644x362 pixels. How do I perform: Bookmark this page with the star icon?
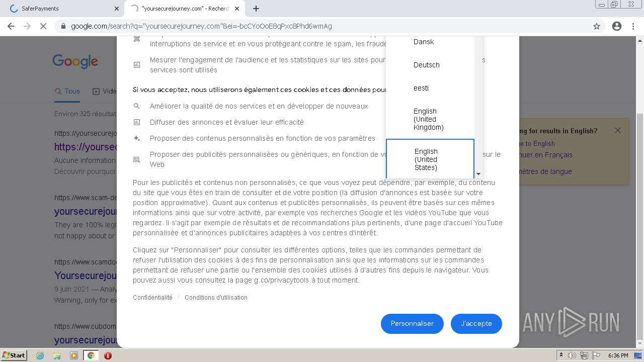pyautogui.click(x=597, y=26)
